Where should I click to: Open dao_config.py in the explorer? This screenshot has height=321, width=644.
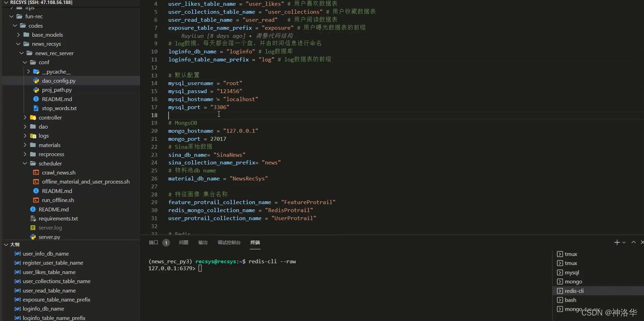tap(59, 81)
